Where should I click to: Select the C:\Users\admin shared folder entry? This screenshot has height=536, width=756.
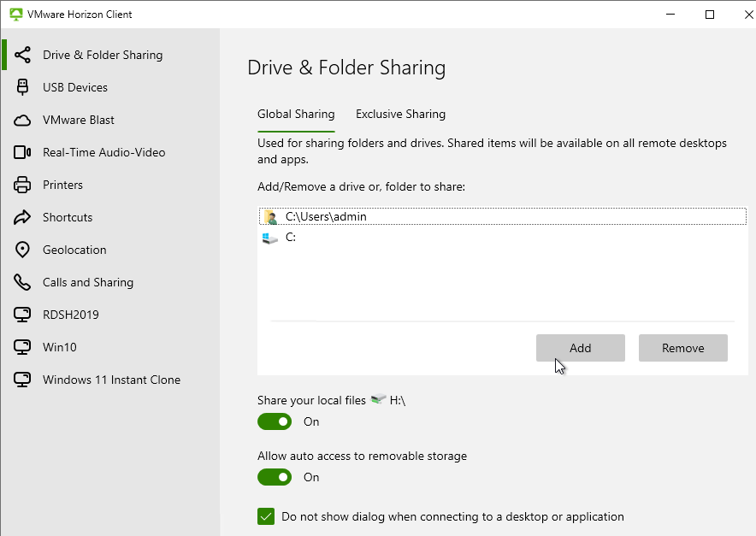coord(503,216)
